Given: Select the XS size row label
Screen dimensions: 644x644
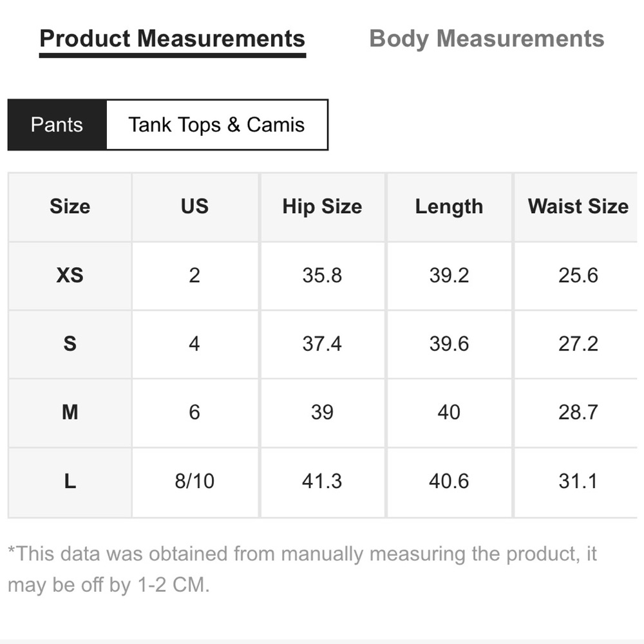Looking at the screenshot, I should (x=70, y=276).
